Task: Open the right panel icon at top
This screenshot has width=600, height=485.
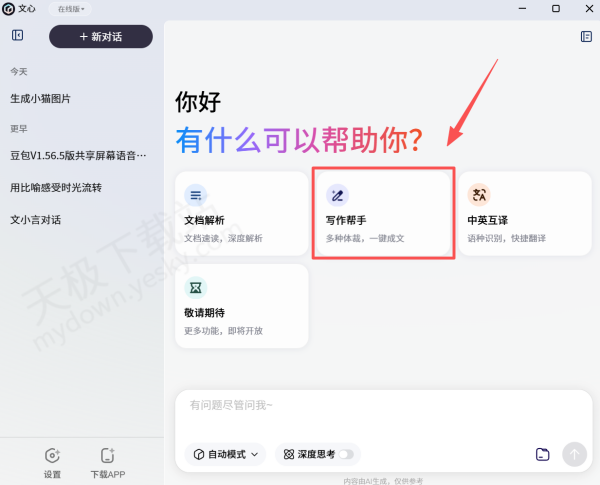Action: point(586,37)
